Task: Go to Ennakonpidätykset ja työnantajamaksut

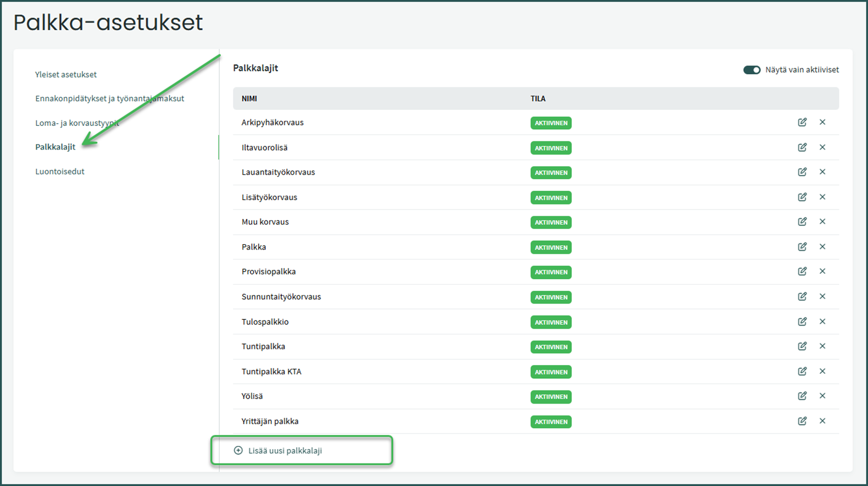Action: pyautogui.click(x=109, y=98)
